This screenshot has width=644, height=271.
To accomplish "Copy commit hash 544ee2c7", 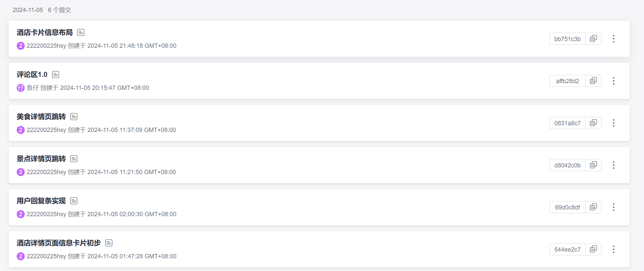I will click(x=593, y=249).
